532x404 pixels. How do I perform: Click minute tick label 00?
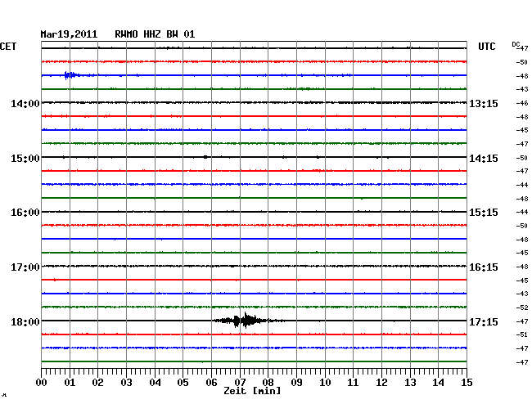point(42,383)
